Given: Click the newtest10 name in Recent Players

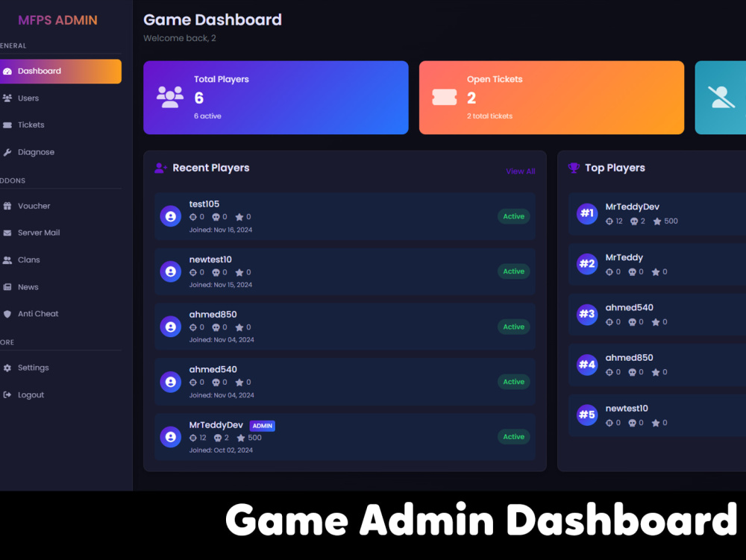Looking at the screenshot, I should point(210,259).
